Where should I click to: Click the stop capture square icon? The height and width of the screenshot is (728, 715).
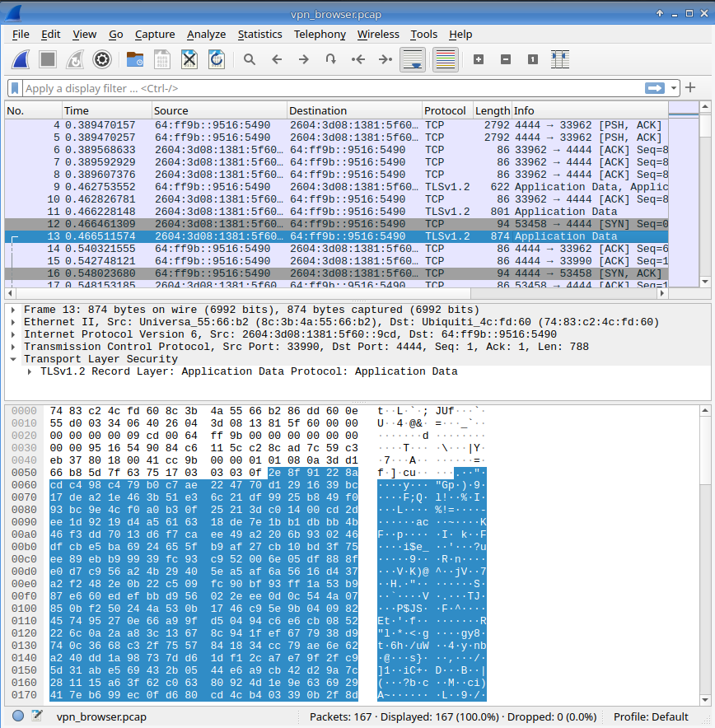coord(48,59)
